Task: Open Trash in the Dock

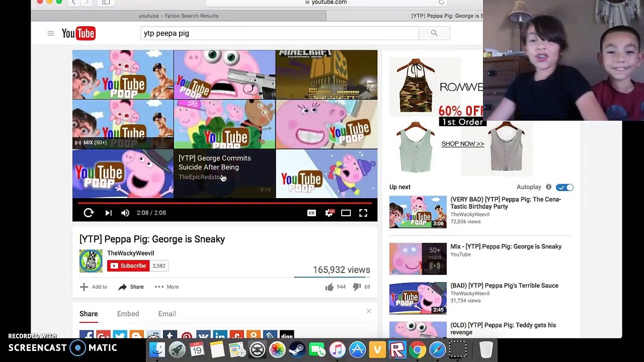Action: 486,349
